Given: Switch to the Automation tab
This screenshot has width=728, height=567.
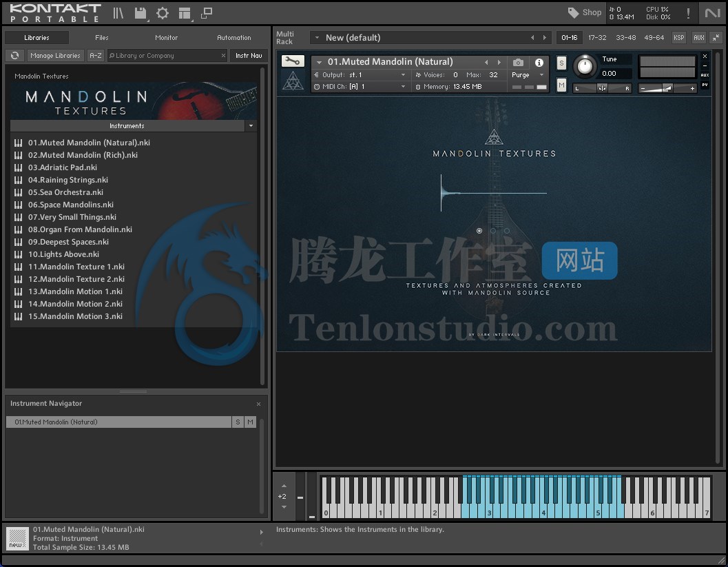Looking at the screenshot, I should [234, 38].
